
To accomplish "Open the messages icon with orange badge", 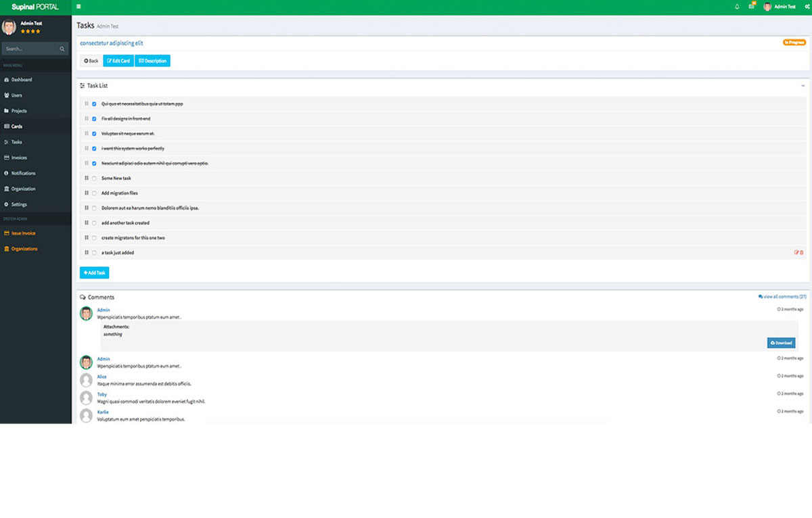I will click(x=751, y=6).
